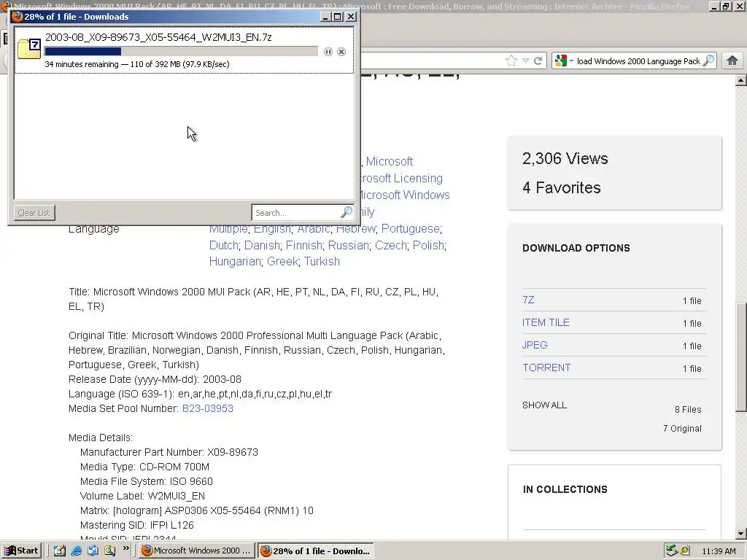Image resolution: width=747 pixels, height=560 pixels.
Task: Click the Release Date 2003-08 line
Action: coord(155,379)
